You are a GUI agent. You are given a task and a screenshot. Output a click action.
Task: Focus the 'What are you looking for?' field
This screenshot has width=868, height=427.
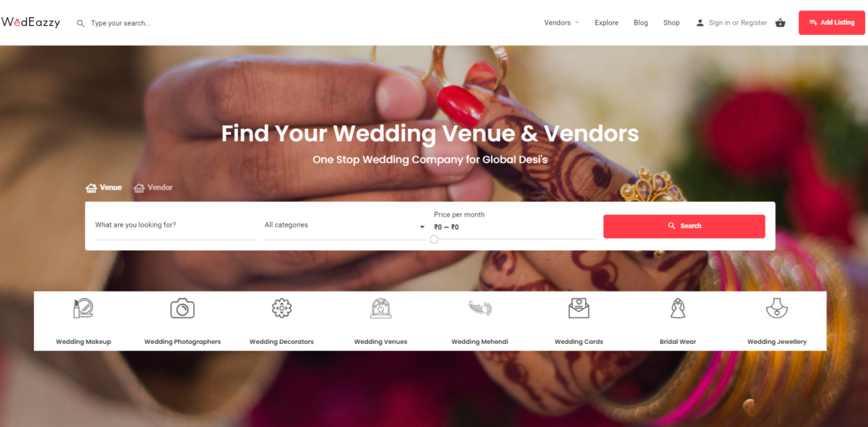click(176, 225)
